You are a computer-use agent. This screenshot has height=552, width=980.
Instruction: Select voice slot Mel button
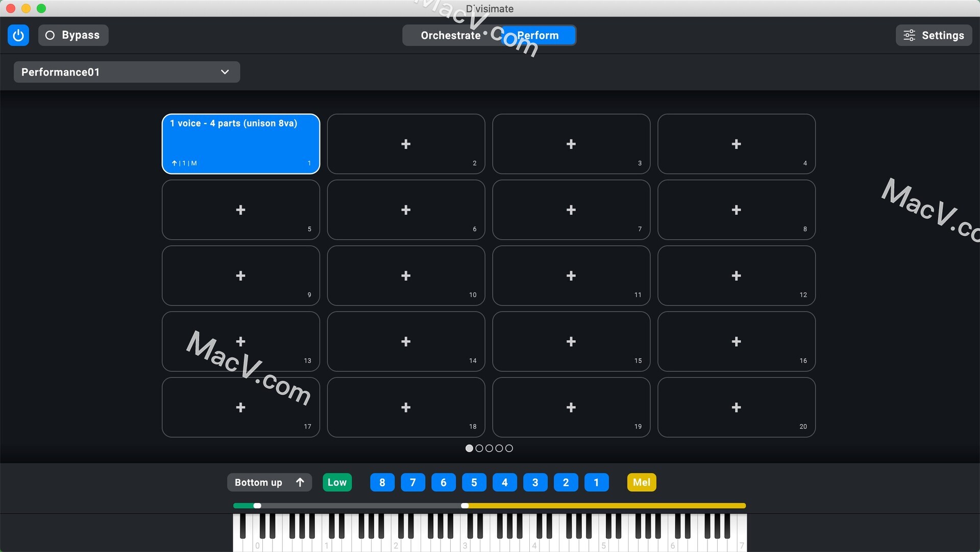[x=641, y=482]
